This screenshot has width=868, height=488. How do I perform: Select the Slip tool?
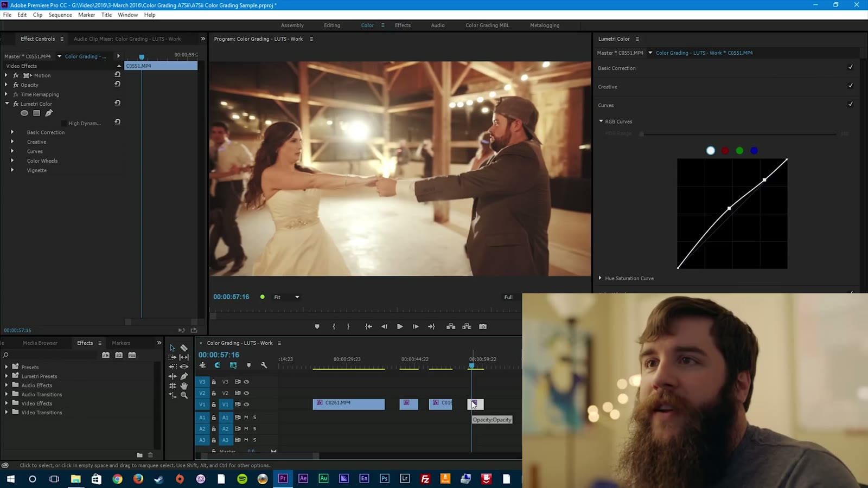(184, 357)
